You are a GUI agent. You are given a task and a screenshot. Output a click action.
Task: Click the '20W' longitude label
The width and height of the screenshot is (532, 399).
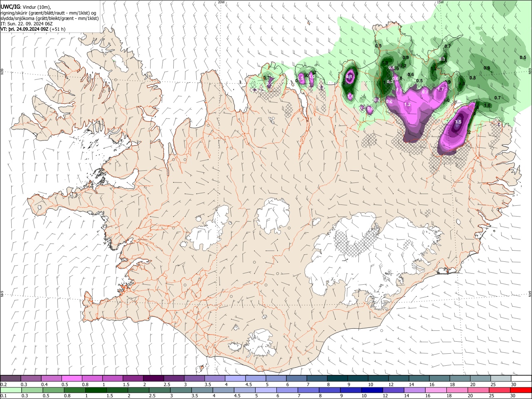(221, 2)
